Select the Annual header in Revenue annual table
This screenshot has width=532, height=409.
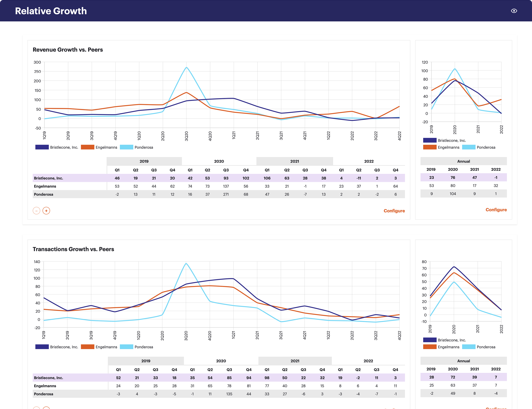pos(464,161)
